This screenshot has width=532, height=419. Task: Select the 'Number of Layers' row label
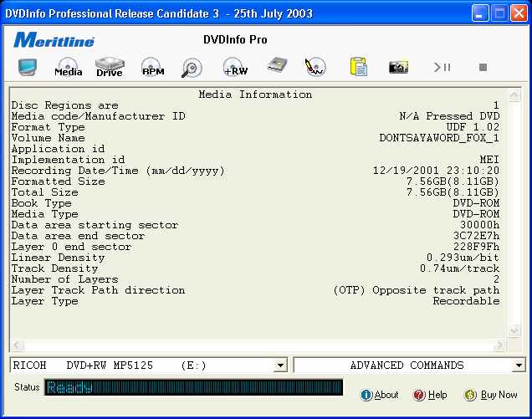(64, 279)
